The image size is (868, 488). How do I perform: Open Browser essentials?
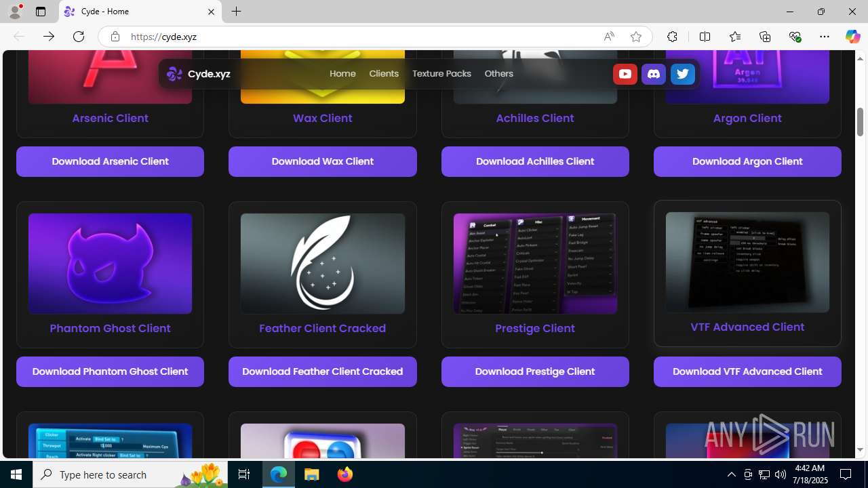795,37
